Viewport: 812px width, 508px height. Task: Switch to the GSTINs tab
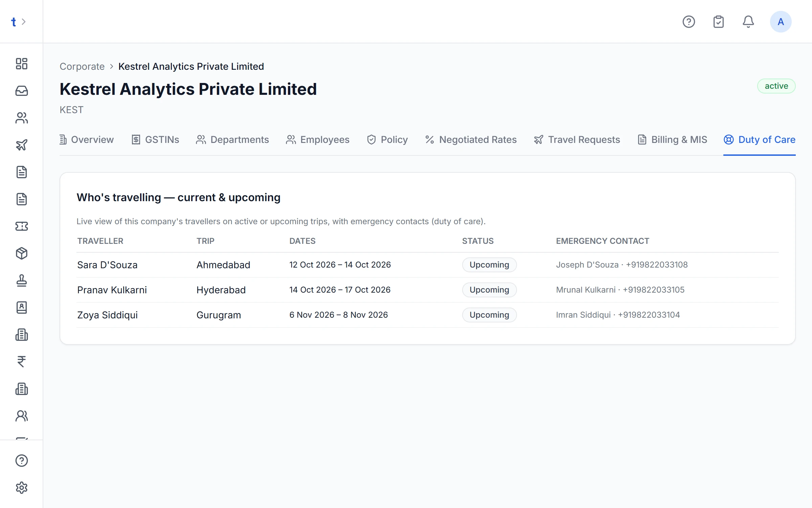coord(155,140)
